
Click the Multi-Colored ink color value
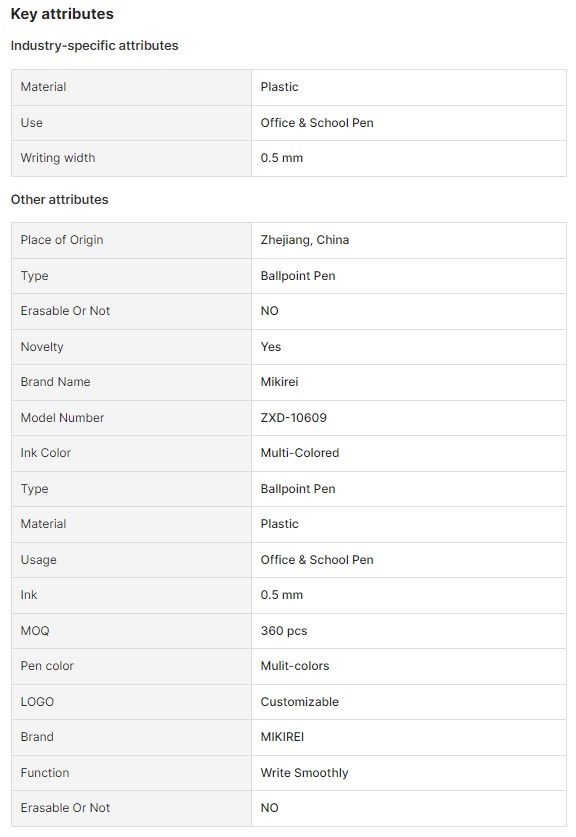click(300, 453)
